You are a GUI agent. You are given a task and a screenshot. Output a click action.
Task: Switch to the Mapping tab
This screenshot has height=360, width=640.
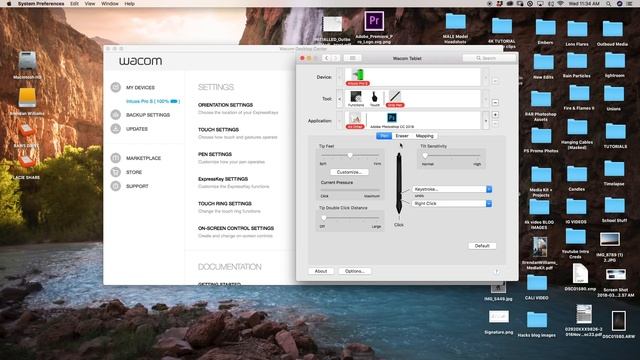(x=424, y=136)
